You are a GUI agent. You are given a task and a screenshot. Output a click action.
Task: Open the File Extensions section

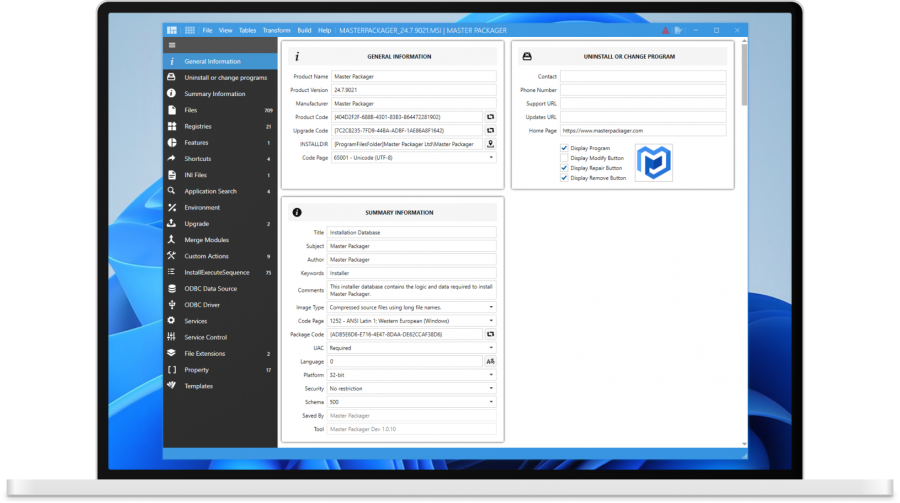point(220,354)
